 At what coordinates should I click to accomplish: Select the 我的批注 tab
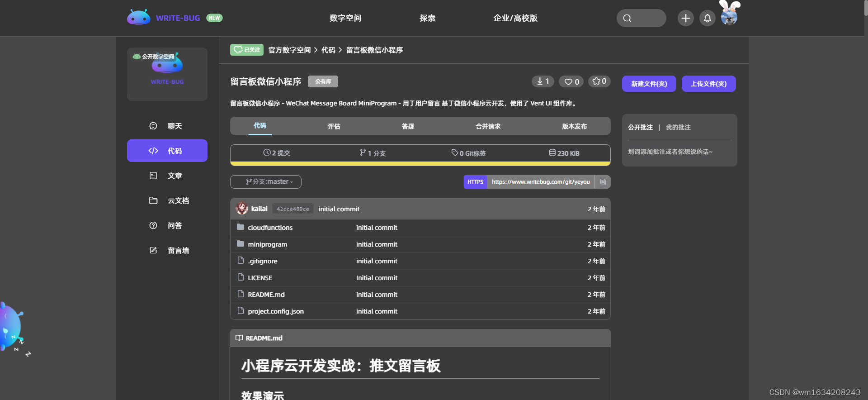[x=678, y=127]
